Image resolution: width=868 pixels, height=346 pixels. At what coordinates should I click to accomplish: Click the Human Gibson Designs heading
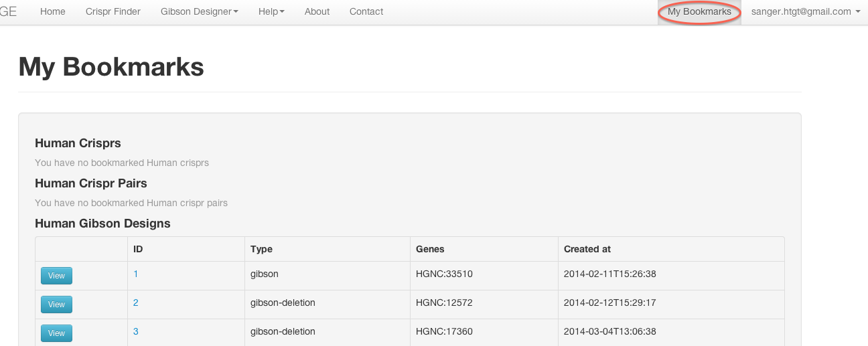click(102, 224)
